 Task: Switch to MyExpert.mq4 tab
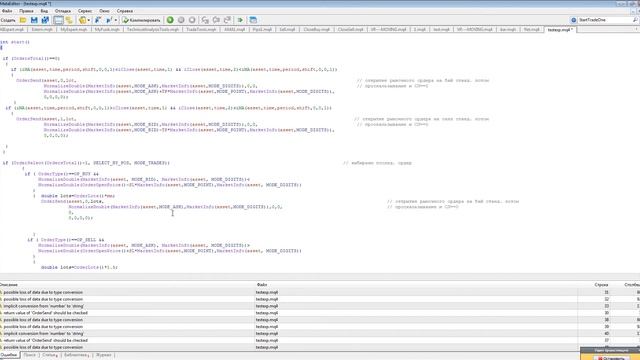click(x=73, y=30)
